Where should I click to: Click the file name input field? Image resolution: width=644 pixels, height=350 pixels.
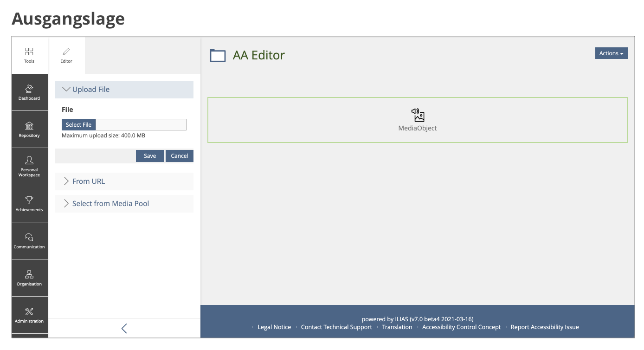141,124
